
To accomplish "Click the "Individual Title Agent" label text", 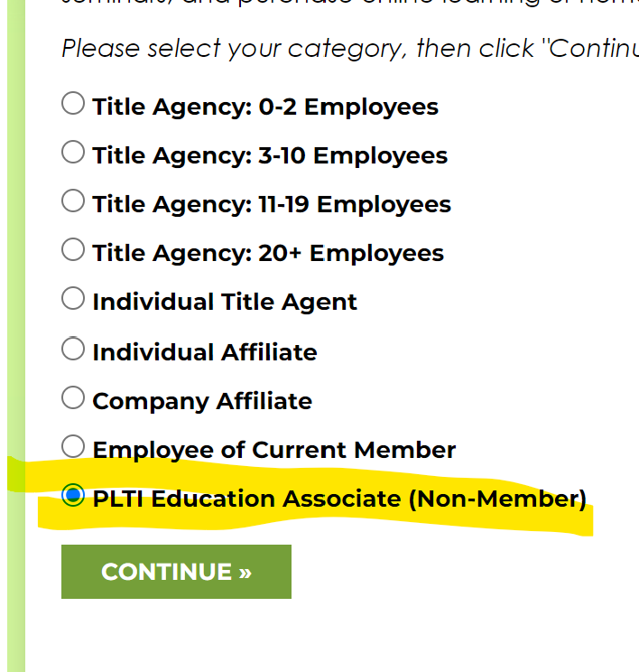I will pyautogui.click(x=225, y=302).
